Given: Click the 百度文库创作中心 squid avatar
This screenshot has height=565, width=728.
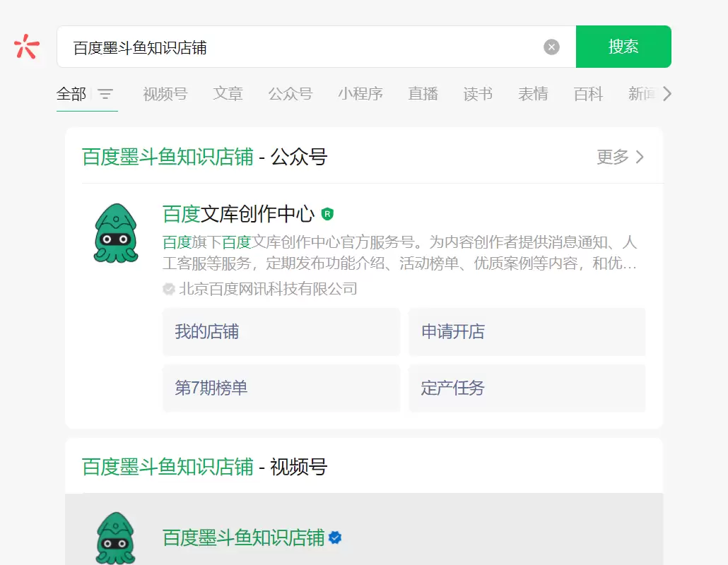Looking at the screenshot, I should tap(116, 233).
